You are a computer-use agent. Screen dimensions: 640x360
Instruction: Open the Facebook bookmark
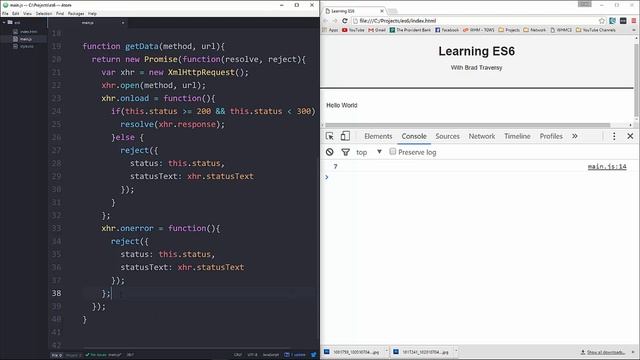(x=447, y=30)
